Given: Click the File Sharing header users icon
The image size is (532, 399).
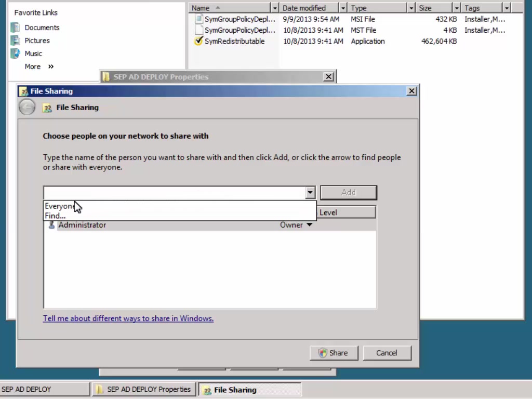Looking at the screenshot, I should 47,108.
